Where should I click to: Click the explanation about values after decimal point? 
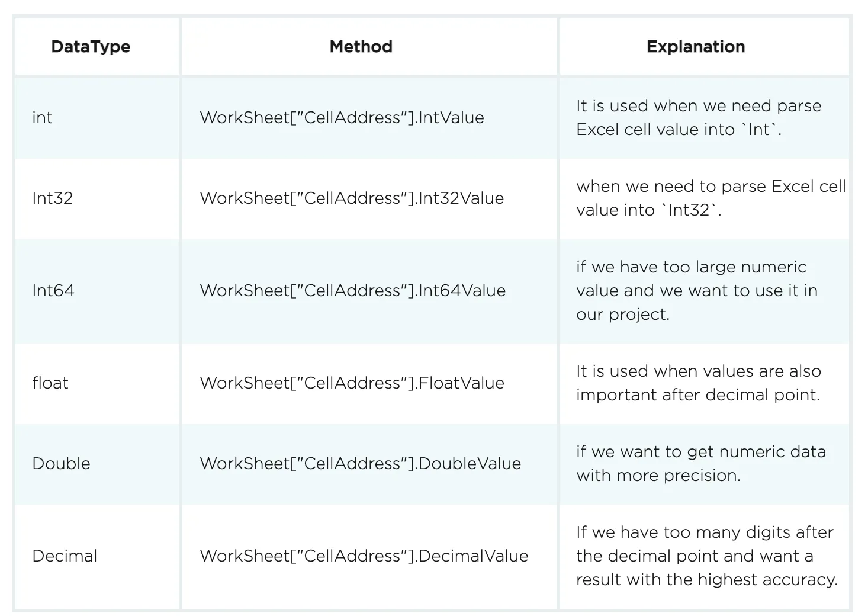click(699, 383)
